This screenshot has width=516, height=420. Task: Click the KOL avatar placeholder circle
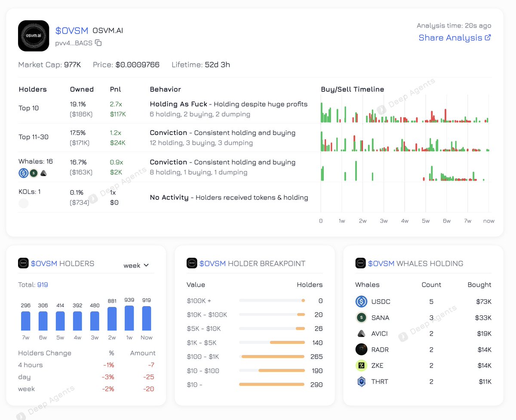click(x=24, y=203)
